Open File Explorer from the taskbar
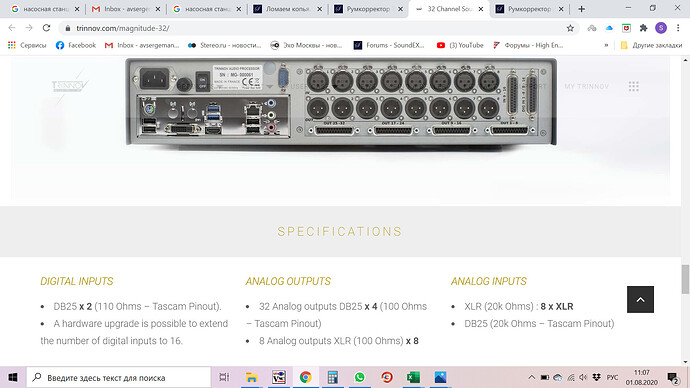690x388 pixels. click(251, 377)
